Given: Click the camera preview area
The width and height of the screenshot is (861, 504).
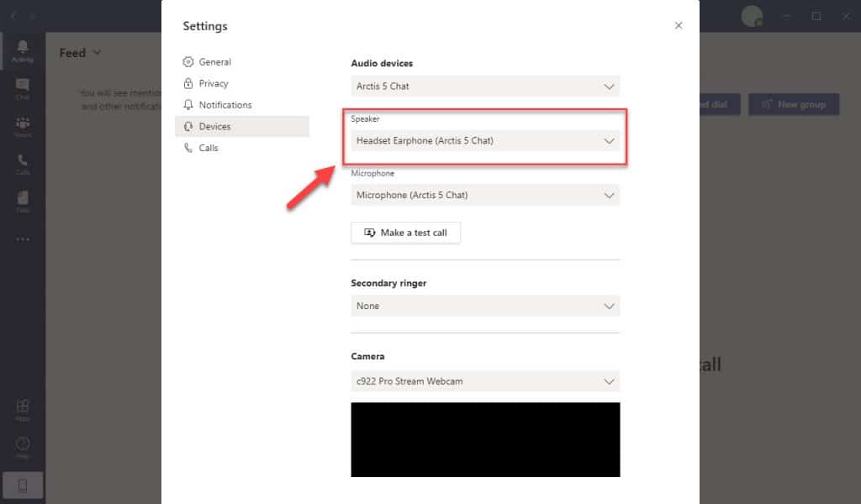Looking at the screenshot, I should click(x=485, y=439).
